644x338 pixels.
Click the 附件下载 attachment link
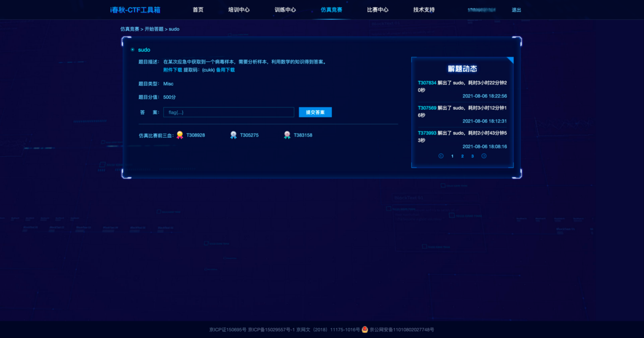[172, 70]
